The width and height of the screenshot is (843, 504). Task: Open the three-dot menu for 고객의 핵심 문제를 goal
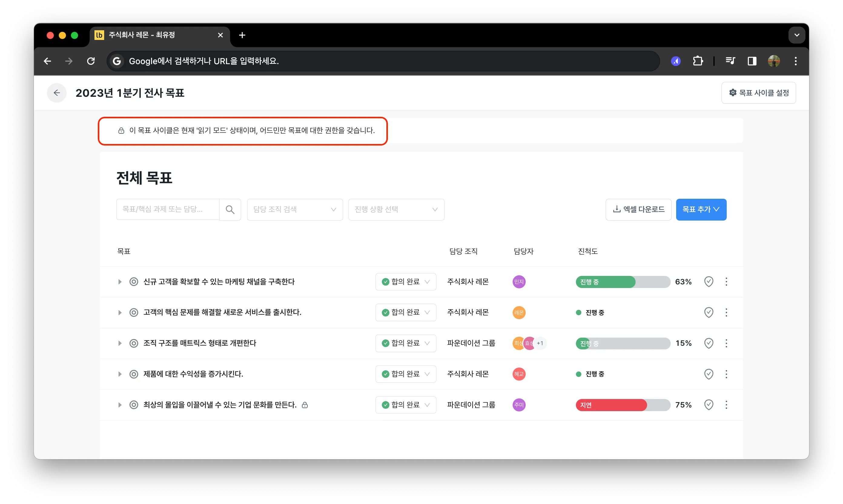tap(726, 313)
